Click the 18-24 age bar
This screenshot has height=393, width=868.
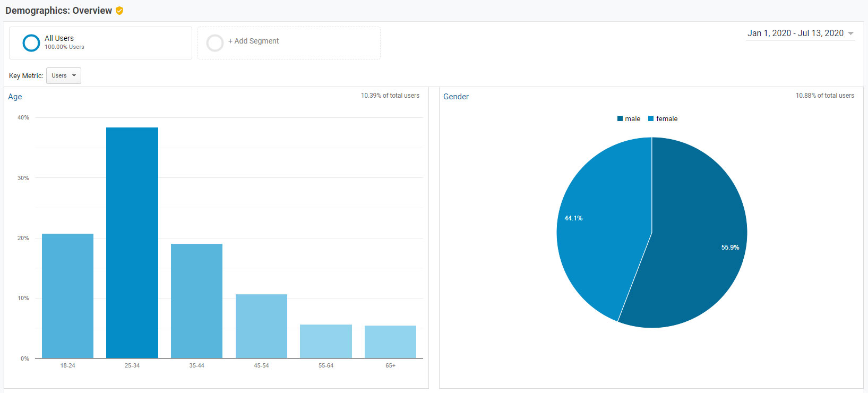(x=67, y=296)
